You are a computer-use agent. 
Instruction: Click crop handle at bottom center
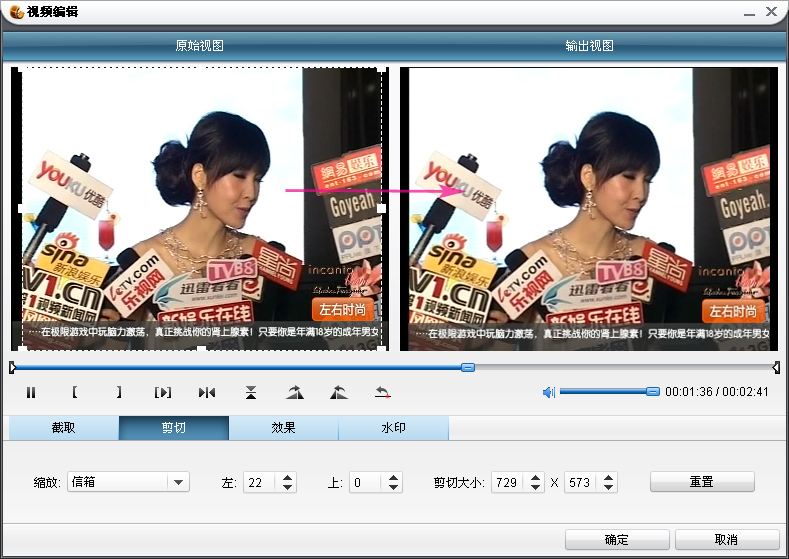point(201,348)
